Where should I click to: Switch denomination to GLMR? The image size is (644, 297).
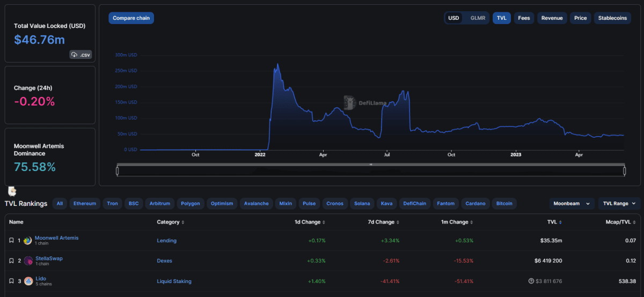[x=478, y=18]
